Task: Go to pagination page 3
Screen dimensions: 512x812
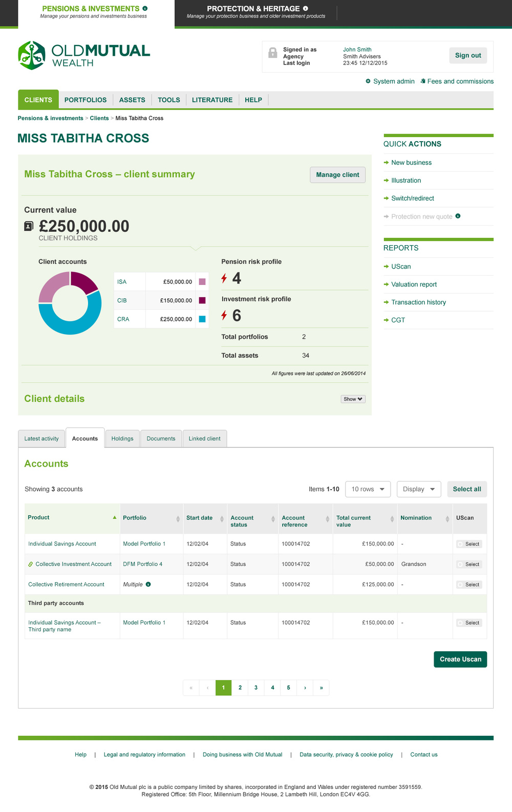Action: click(256, 688)
